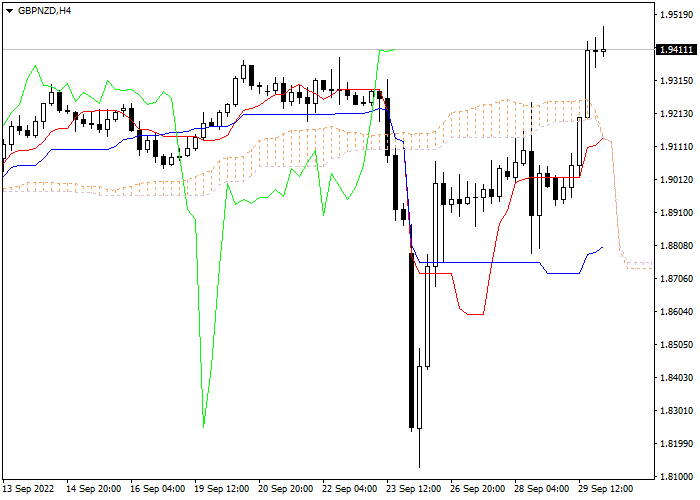Click the 1.86040 price scale label
Image resolution: width=700 pixels, height=500 pixels.
pos(676,312)
